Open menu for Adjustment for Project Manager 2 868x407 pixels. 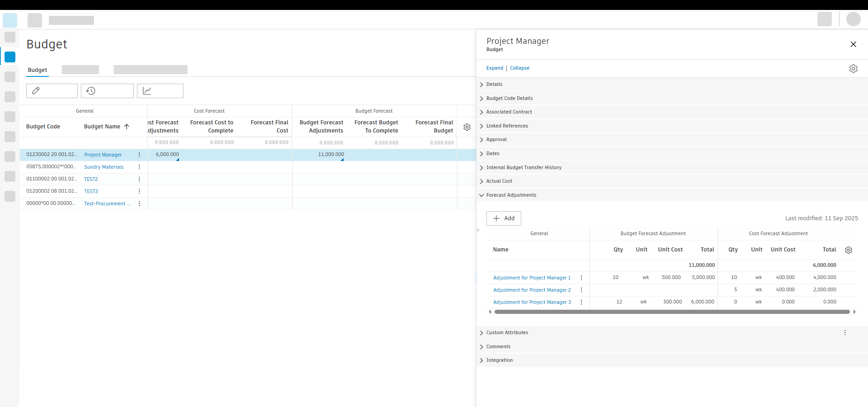pos(581,290)
